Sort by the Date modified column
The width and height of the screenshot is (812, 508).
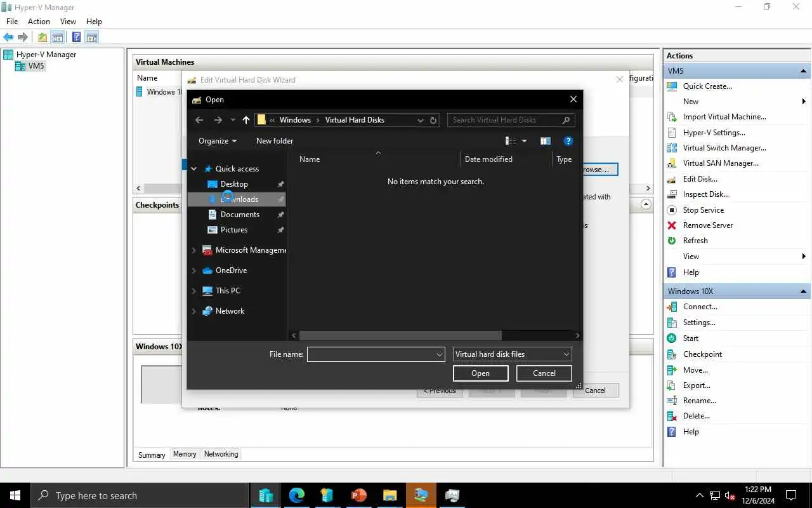pos(488,159)
